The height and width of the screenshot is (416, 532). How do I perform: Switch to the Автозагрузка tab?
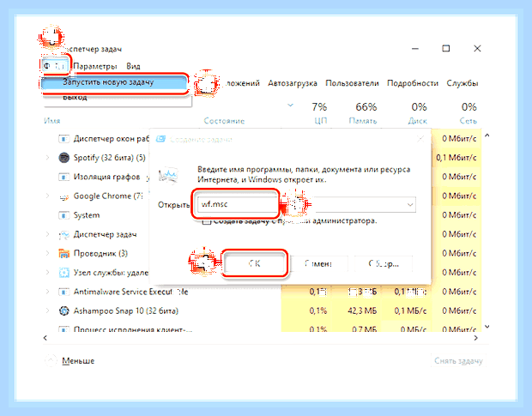tap(293, 83)
